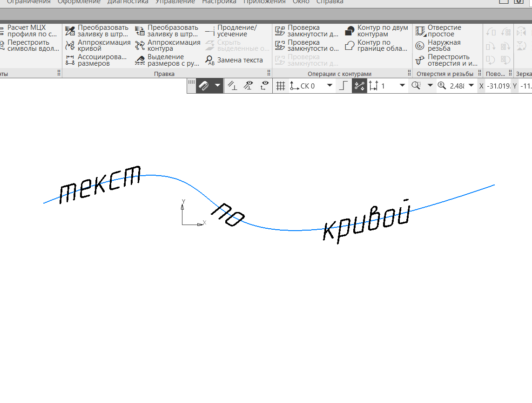Toggle orthogonal drawing mode
532x403 pixels.
343,86
